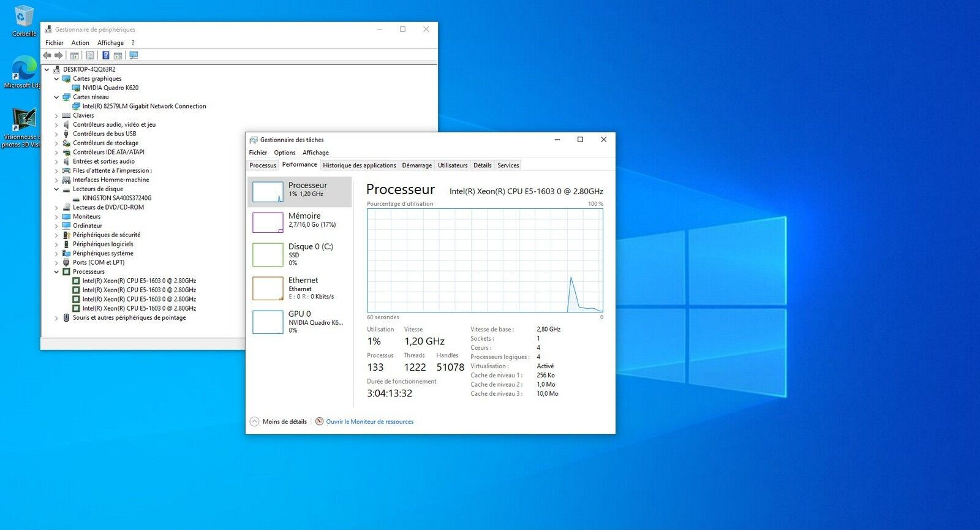Screen dimensions: 980x530
Task: Expand the Périphériques système category
Action: tap(56, 253)
